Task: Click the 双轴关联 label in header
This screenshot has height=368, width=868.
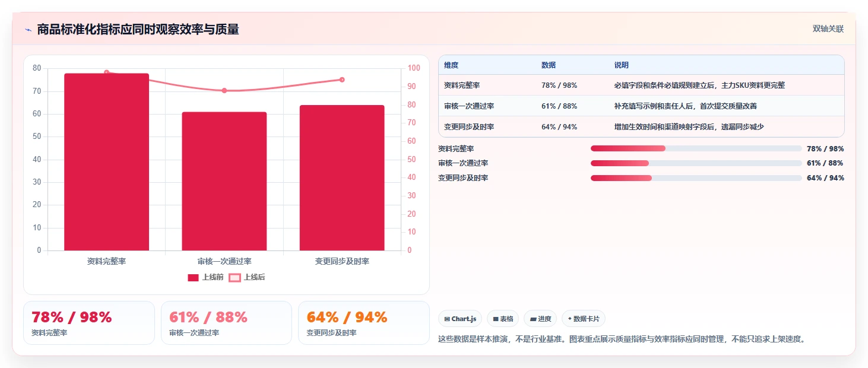Action: (828, 29)
